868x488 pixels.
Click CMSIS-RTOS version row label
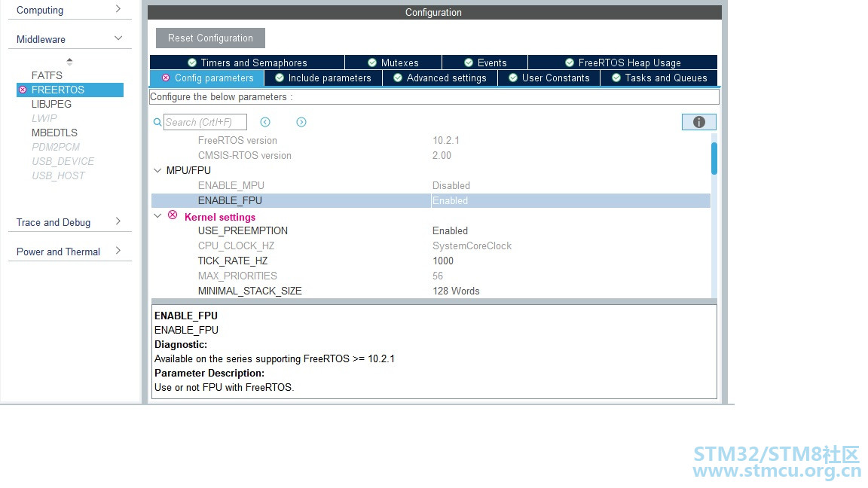tap(245, 155)
